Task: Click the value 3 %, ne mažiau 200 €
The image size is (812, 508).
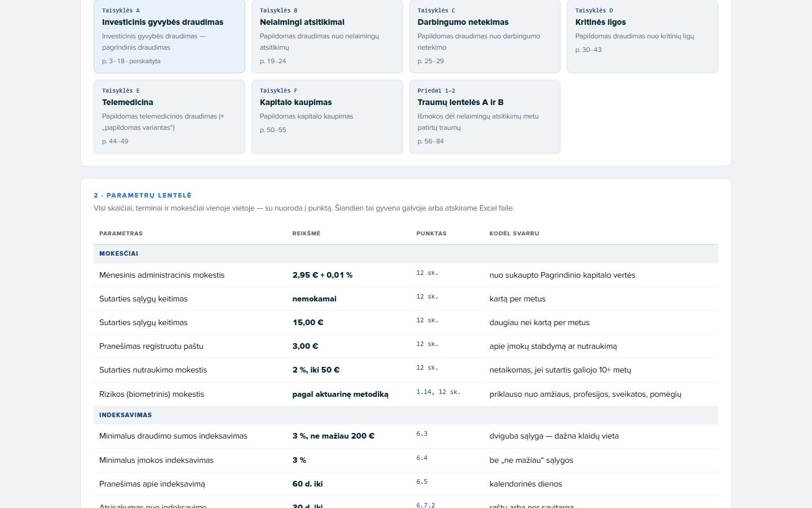Action: (x=333, y=436)
